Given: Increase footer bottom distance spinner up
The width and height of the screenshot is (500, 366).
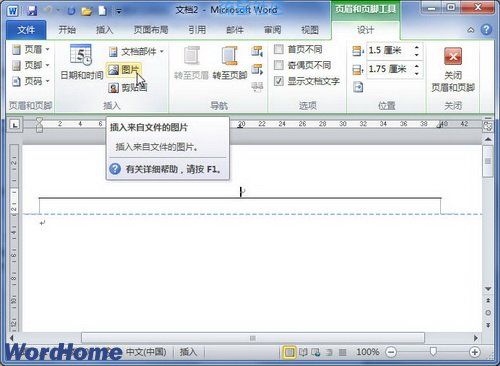Looking at the screenshot, I should [417, 66].
